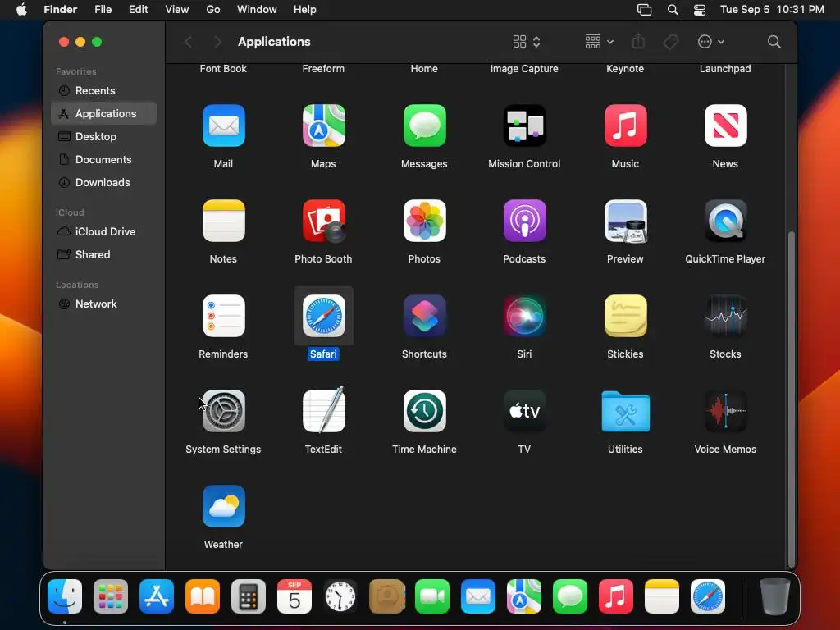Go back with the toolbar back arrow

[x=189, y=42]
